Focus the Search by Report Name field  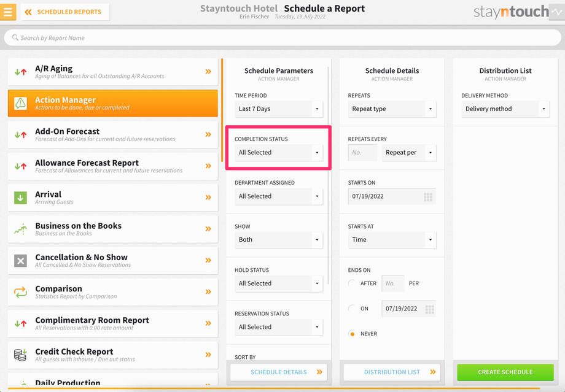(282, 38)
